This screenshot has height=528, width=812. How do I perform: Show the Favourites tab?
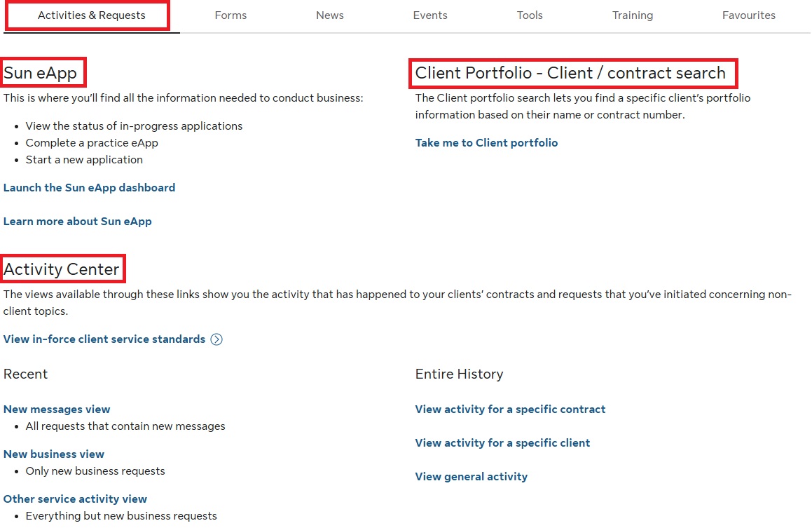749,15
